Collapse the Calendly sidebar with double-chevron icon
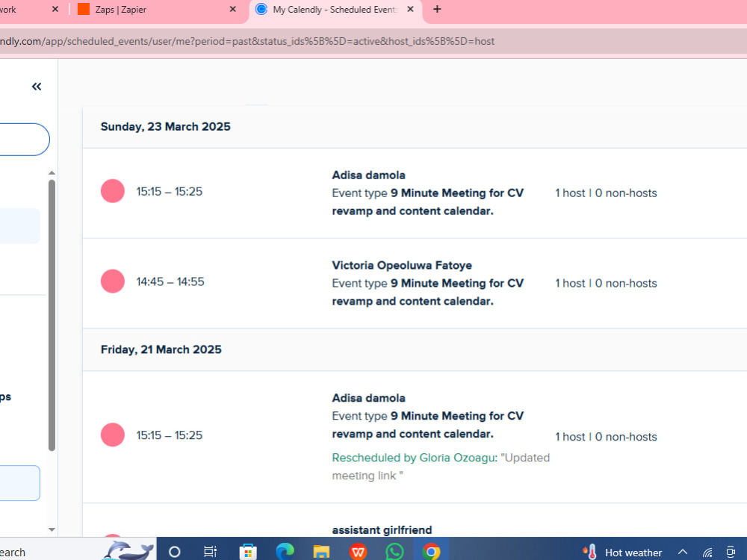This screenshot has height=560, width=747. [37, 86]
